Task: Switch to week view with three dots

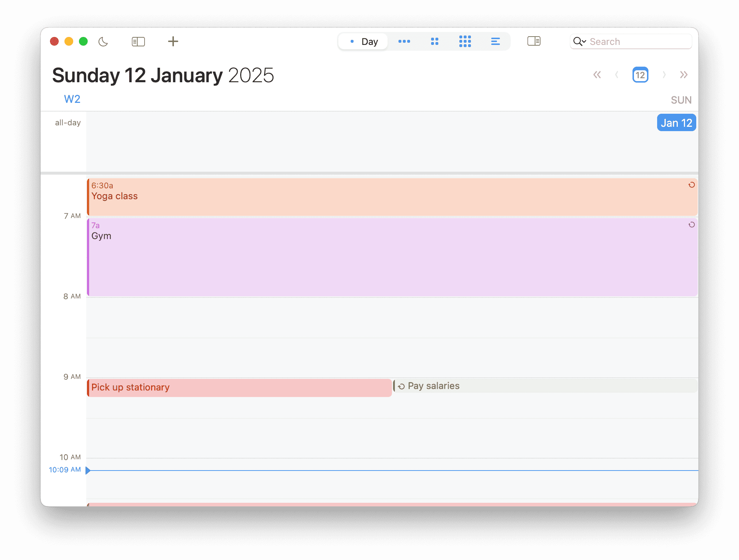Action: pyautogui.click(x=404, y=41)
